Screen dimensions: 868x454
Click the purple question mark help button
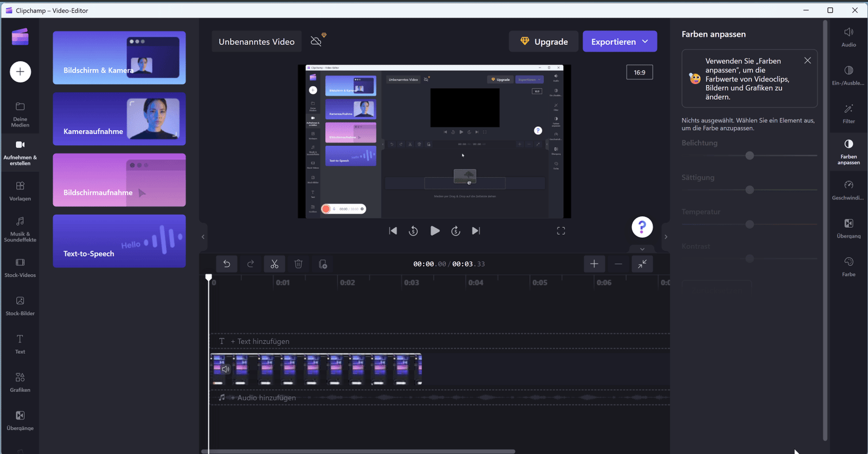tap(642, 227)
